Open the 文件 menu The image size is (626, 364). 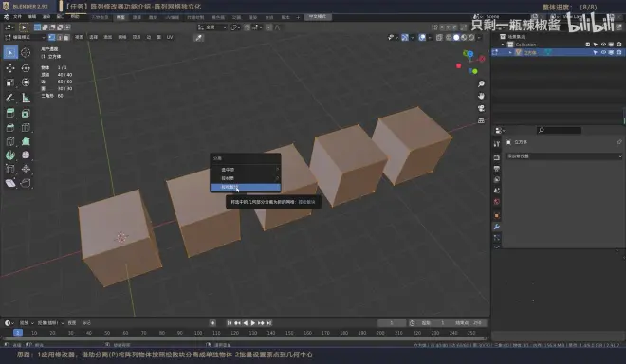[18, 17]
